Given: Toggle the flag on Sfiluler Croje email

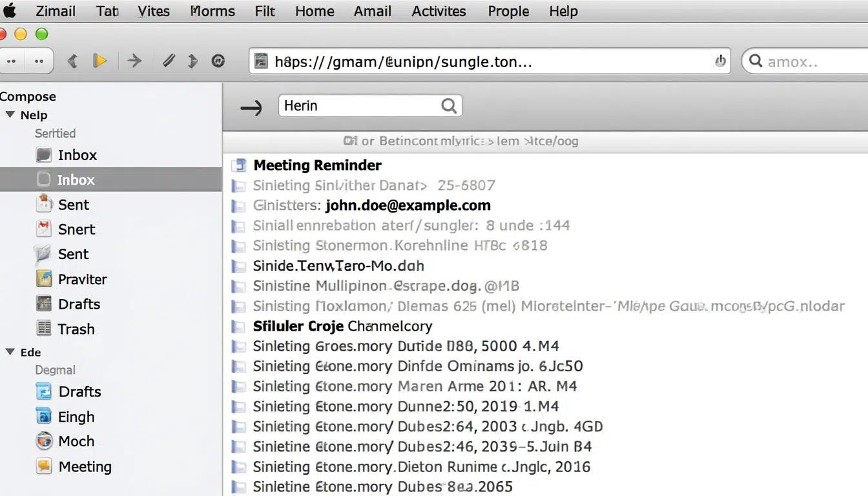Looking at the screenshot, I should tap(239, 326).
